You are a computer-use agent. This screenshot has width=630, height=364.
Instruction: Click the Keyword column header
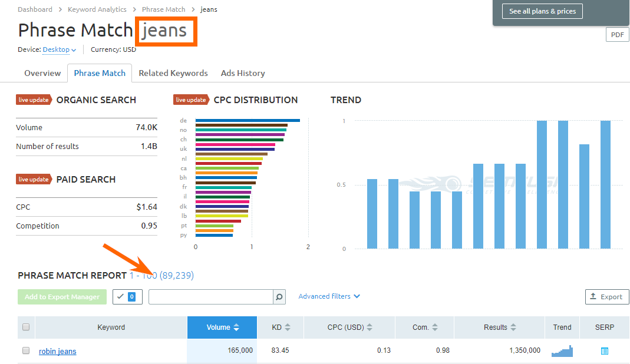(x=111, y=327)
